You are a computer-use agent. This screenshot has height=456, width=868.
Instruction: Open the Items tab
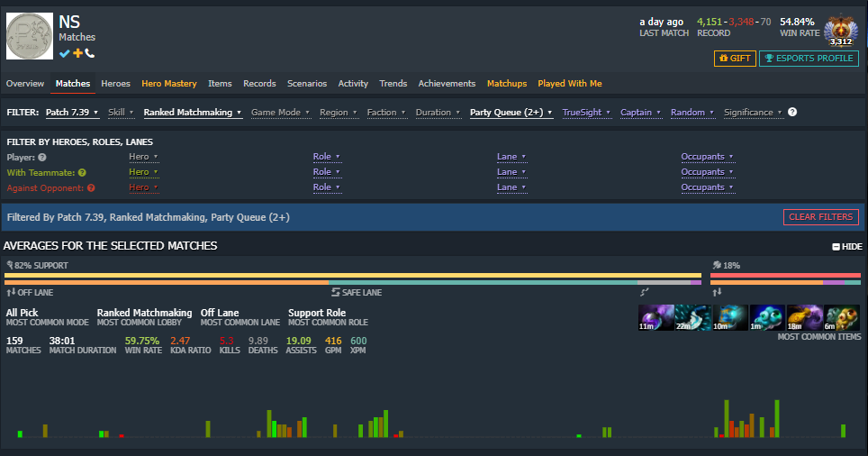(x=220, y=84)
